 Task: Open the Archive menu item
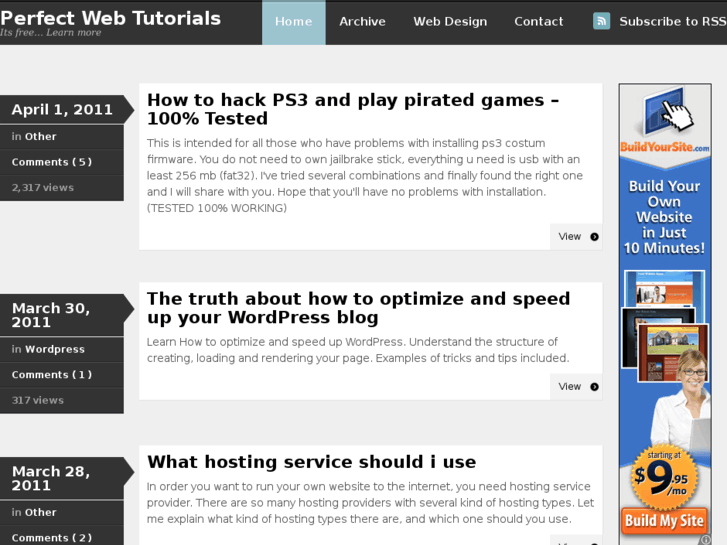click(362, 22)
